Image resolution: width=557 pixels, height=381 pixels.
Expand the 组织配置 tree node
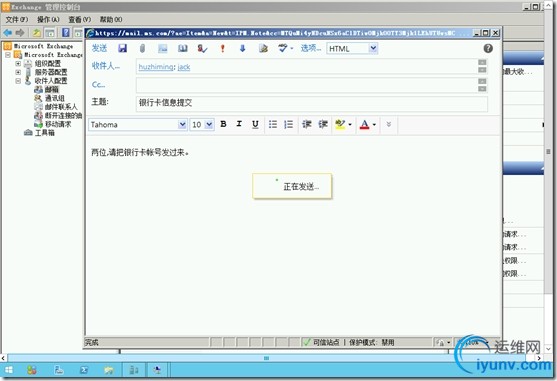[x=18, y=64]
